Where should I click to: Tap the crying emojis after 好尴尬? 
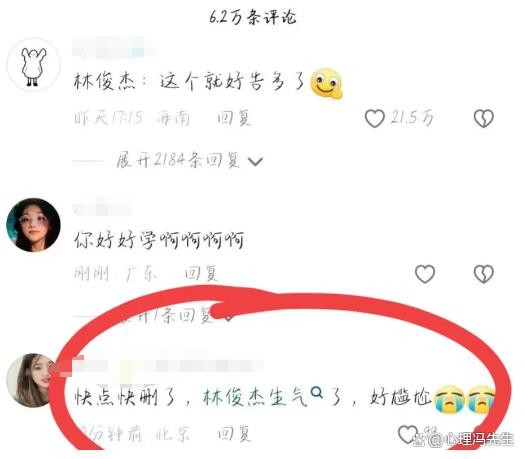coord(465,399)
